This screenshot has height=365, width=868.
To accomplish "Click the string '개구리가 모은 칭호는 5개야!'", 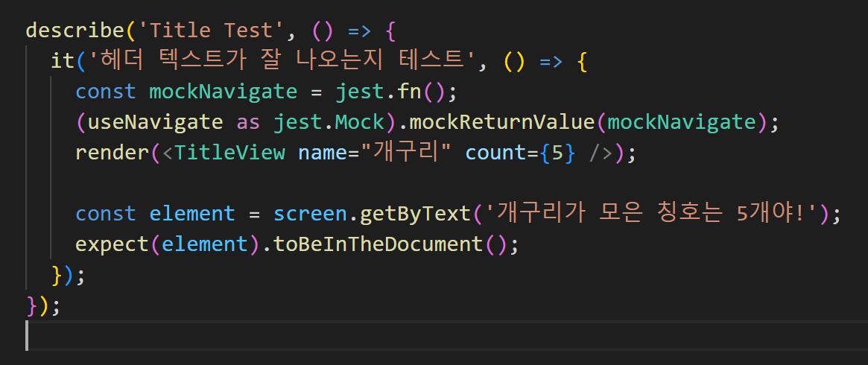I will [651, 214].
